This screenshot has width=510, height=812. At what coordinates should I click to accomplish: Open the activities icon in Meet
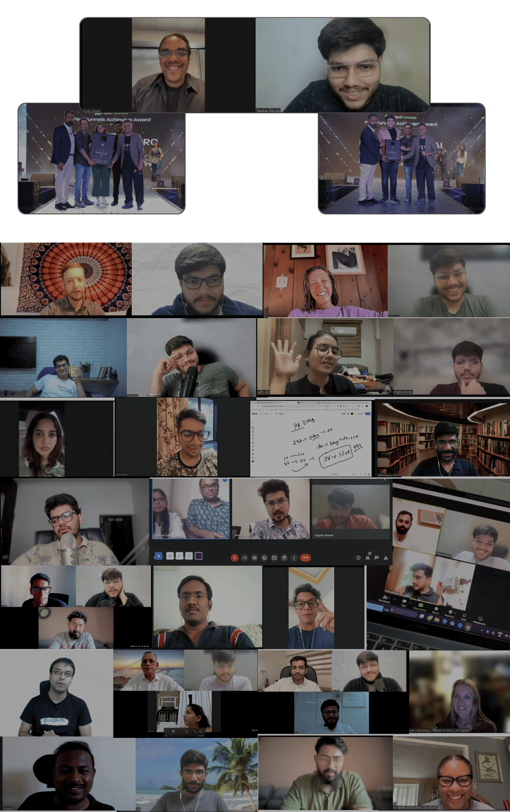click(x=386, y=558)
